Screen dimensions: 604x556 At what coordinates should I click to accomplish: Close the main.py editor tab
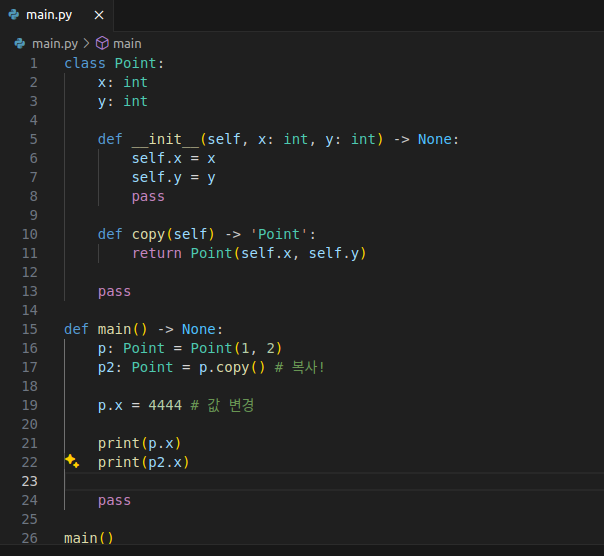pos(98,16)
